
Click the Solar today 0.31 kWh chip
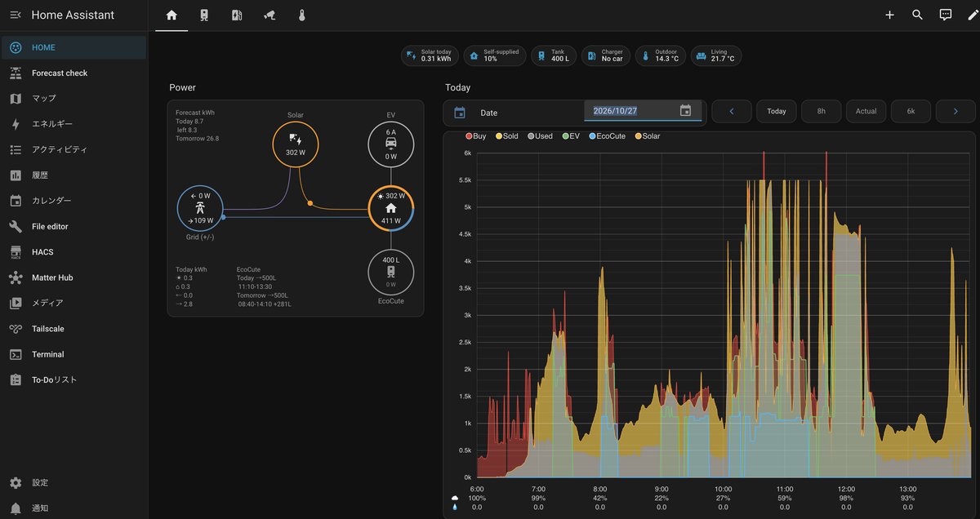tap(430, 55)
